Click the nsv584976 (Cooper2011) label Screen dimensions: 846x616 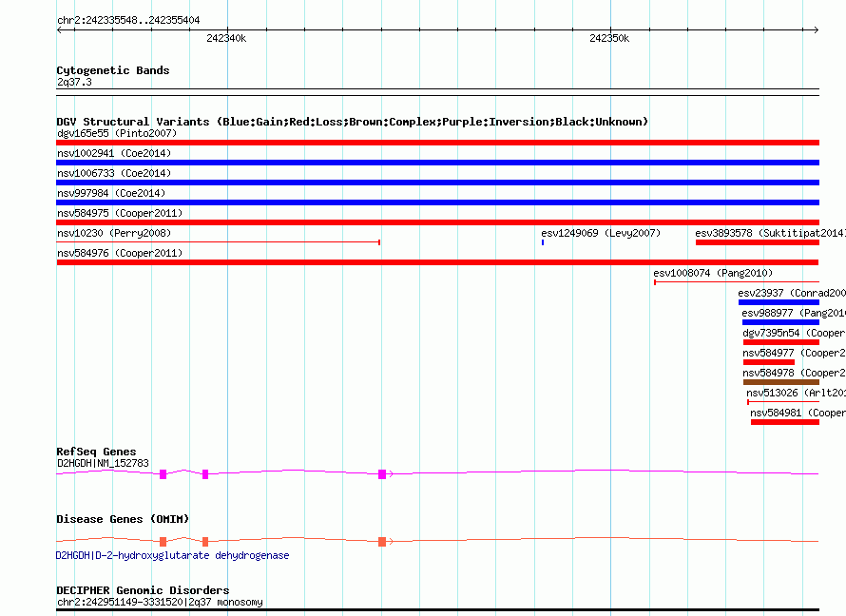(x=120, y=253)
